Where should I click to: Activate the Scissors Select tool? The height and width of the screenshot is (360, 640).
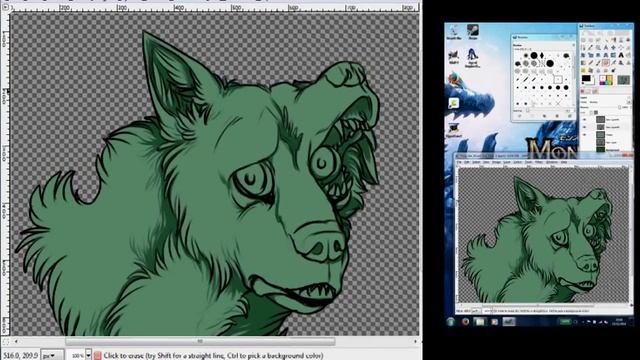point(621,40)
